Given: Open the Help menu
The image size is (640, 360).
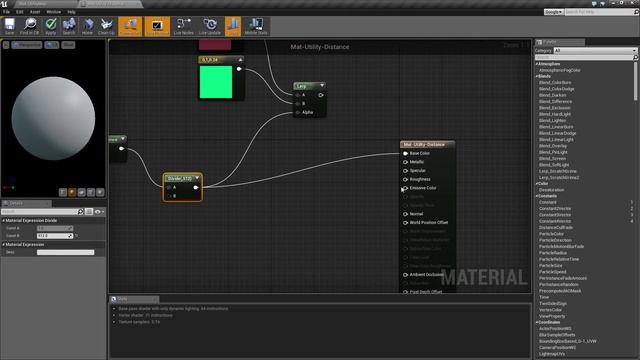Looking at the screenshot, I should (x=71, y=12).
